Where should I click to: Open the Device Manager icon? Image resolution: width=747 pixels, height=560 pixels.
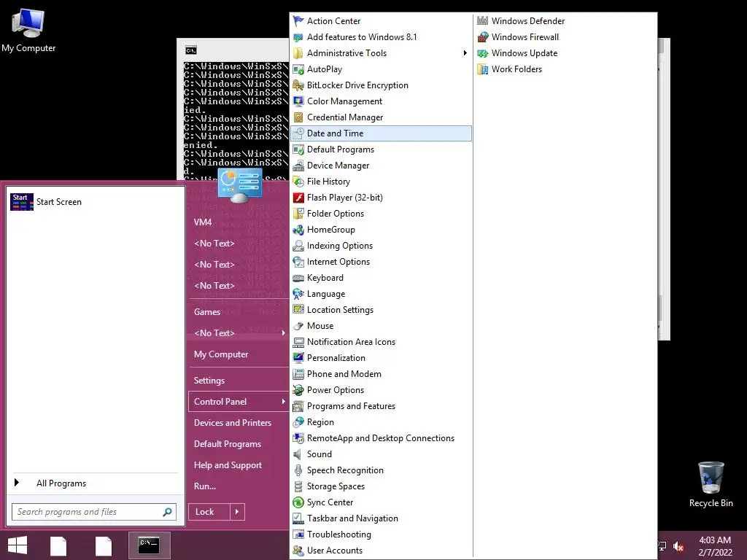(298, 166)
